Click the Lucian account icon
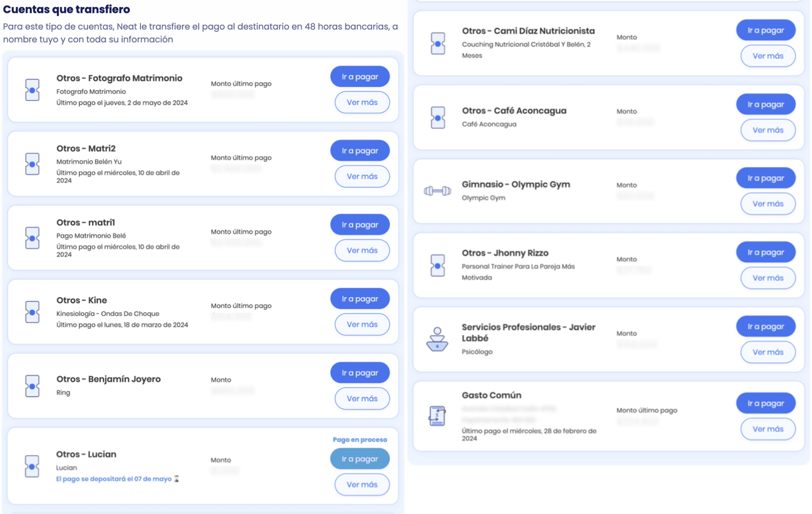812x514 pixels. 32,467
